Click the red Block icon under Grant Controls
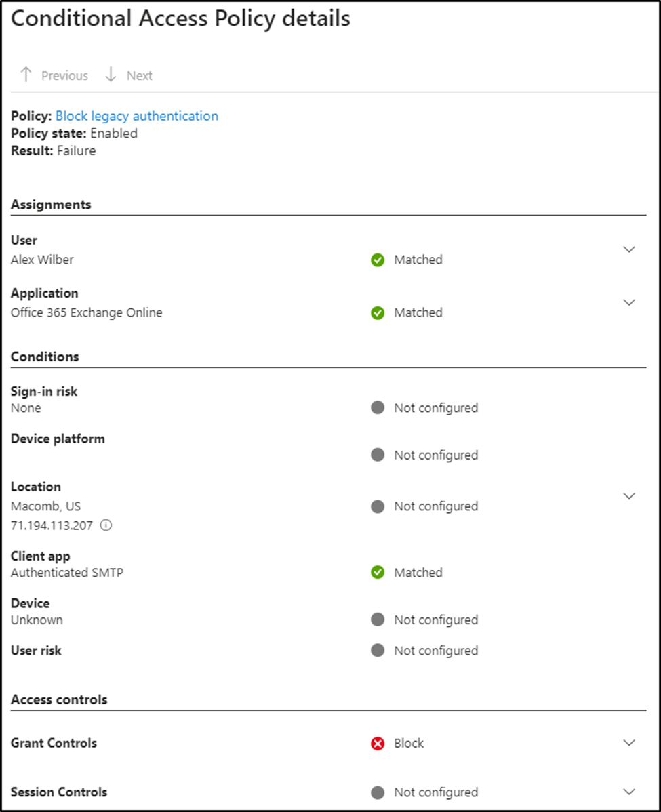661x812 pixels. 378,743
